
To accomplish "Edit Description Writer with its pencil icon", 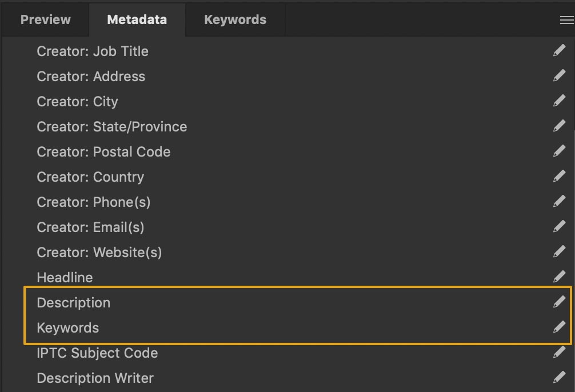I will coord(559,377).
